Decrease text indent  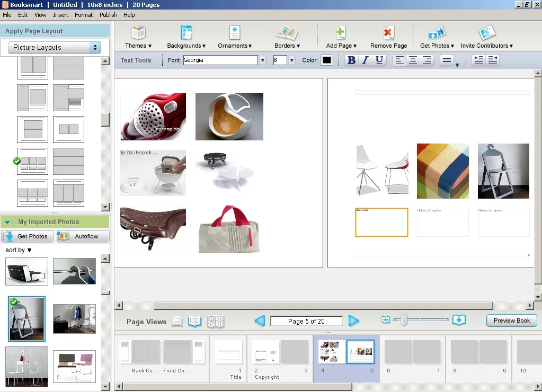click(x=493, y=60)
